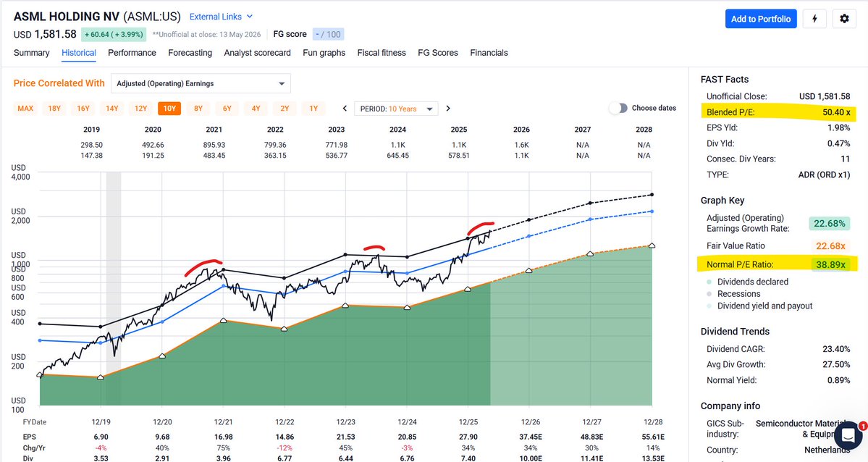Open the settings gear icon
This screenshot has width=868, height=462.
coord(844,19)
